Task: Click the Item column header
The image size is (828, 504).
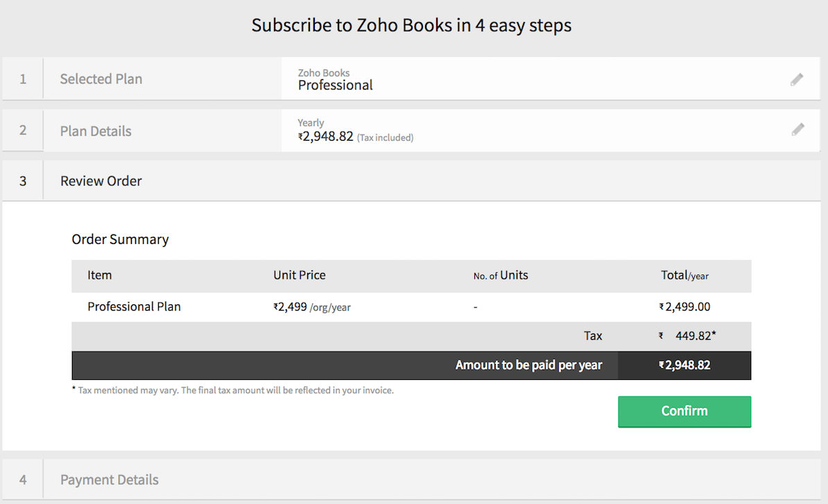Action: tap(100, 275)
